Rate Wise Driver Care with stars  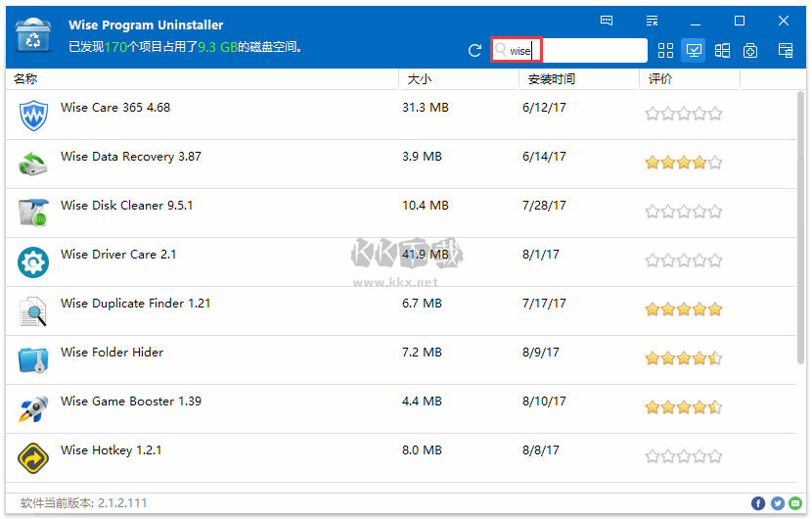pyautogui.click(x=684, y=260)
